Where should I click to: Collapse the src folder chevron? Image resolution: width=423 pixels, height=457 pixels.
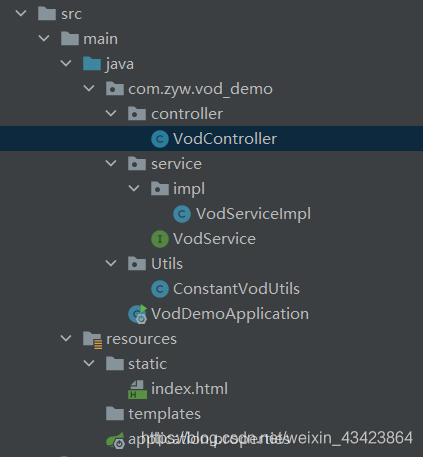[x=21, y=13]
